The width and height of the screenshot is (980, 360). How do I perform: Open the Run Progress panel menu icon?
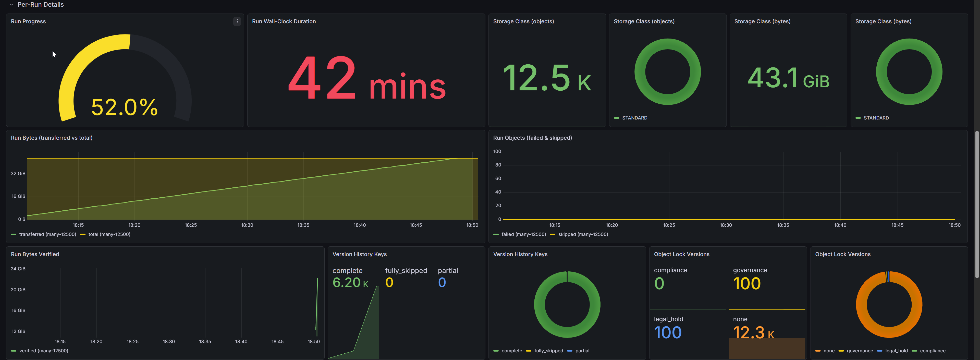(237, 21)
